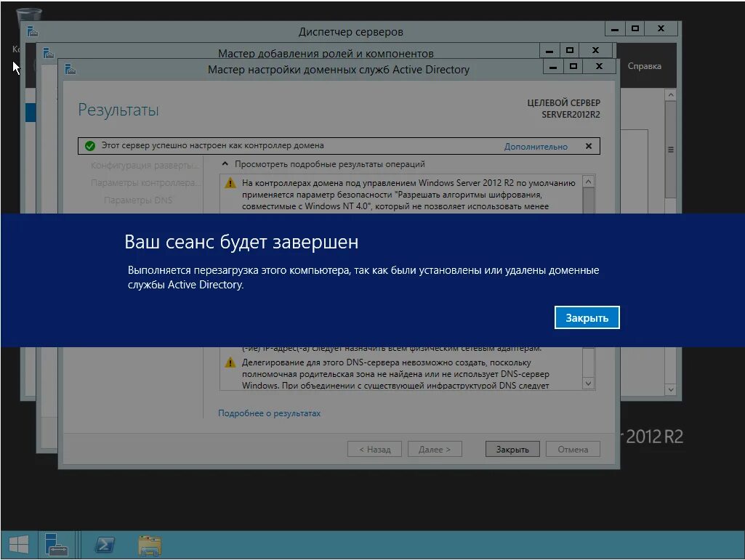Click warning icon beside DNS delegation message
This screenshot has height=560, width=745.
pyautogui.click(x=230, y=362)
